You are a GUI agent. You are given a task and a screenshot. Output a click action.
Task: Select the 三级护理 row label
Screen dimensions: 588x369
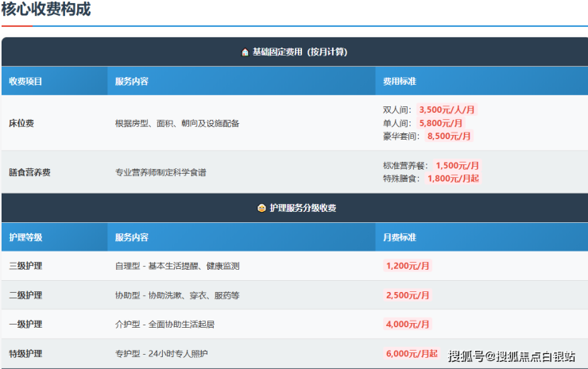(x=25, y=266)
